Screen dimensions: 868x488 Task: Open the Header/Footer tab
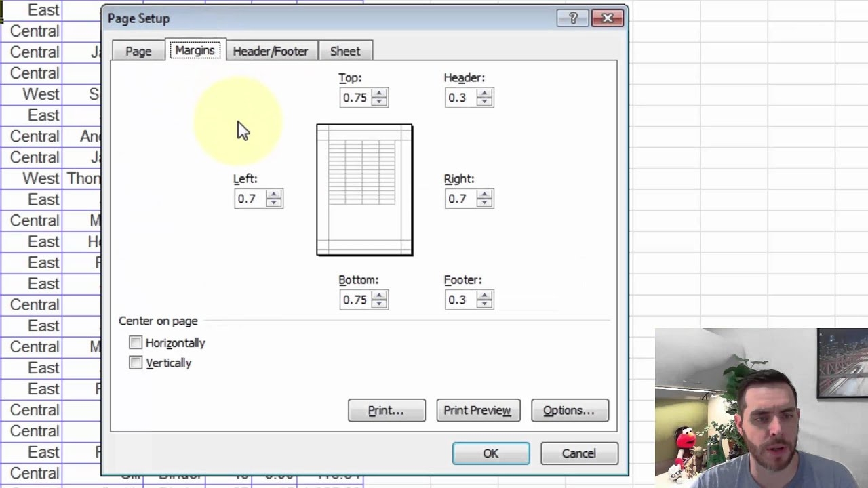click(x=270, y=51)
